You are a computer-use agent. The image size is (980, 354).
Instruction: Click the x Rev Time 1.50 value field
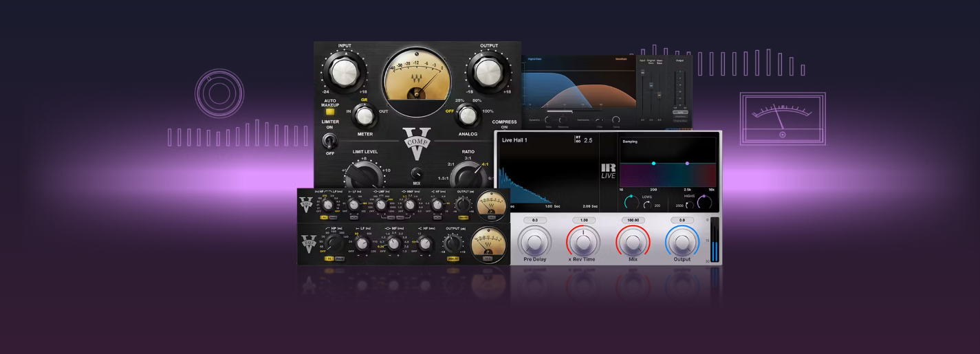coord(583,221)
